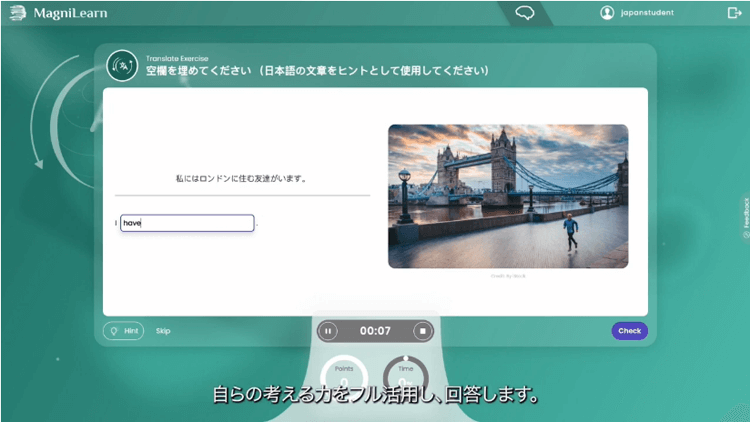Click the MagniLearn brand name text
750x422 pixels.
70,14
